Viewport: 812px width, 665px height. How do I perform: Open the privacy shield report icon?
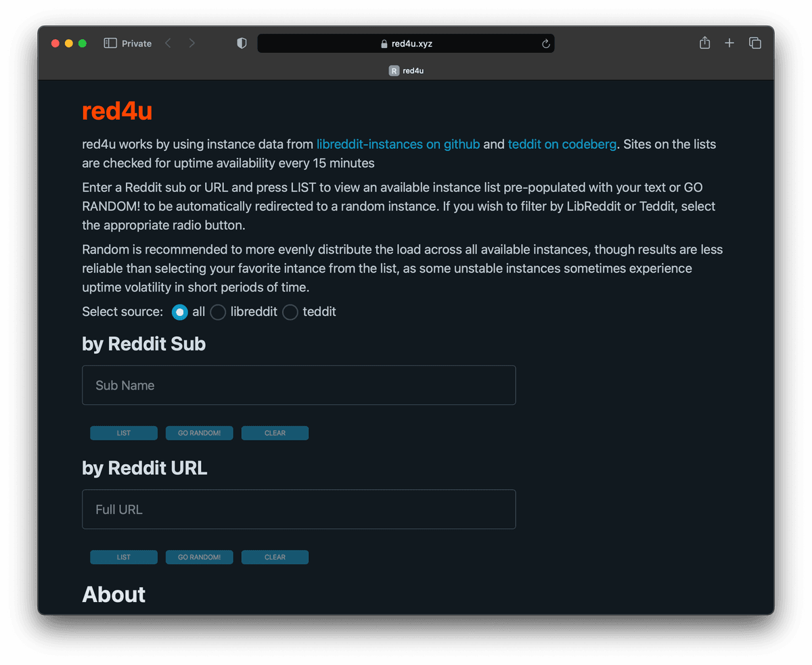[242, 43]
